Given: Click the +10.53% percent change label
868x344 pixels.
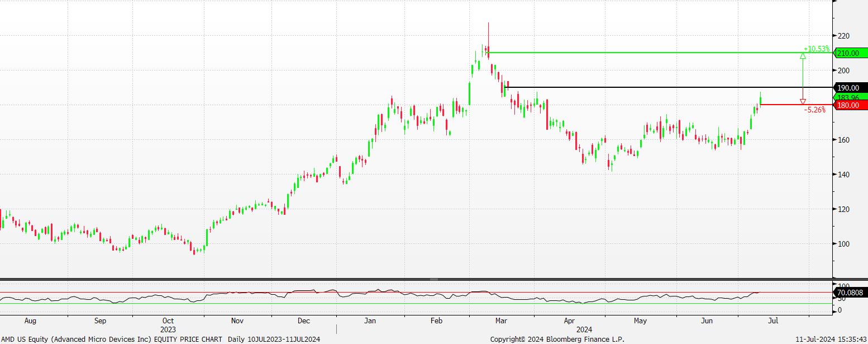Looking at the screenshot, I should pos(816,49).
